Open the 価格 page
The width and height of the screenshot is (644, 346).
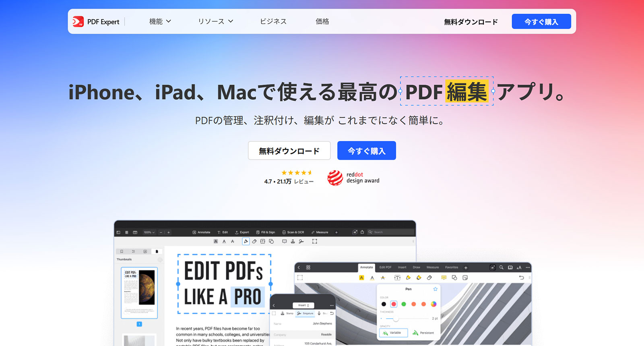tap(322, 21)
